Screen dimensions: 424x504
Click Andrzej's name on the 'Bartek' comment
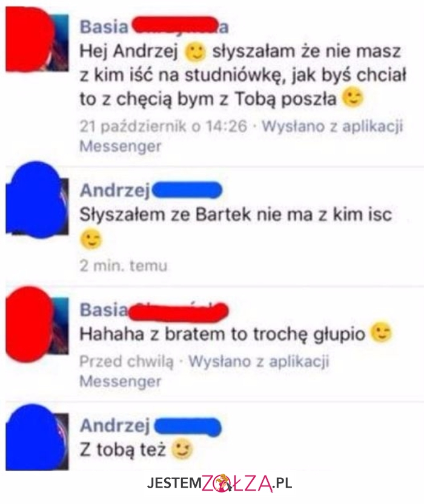[x=151, y=191]
